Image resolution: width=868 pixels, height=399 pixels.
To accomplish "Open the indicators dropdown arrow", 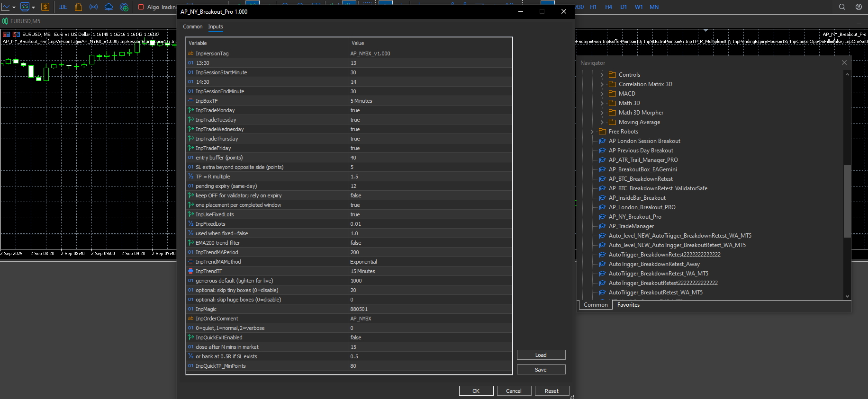I will pos(33,7).
